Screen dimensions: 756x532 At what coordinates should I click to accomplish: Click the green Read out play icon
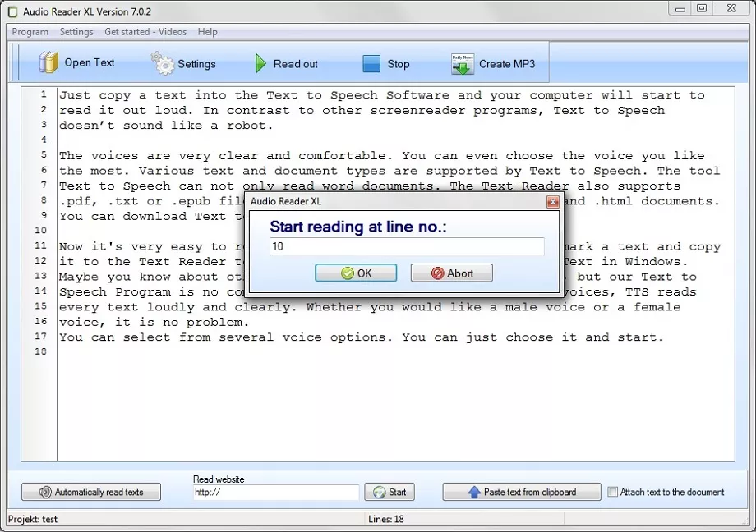[260, 63]
